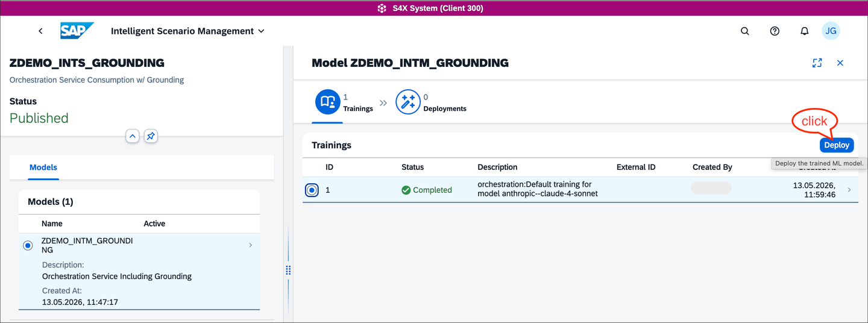The width and height of the screenshot is (868, 323).
Task: Open the help question mark icon
Action: (775, 31)
